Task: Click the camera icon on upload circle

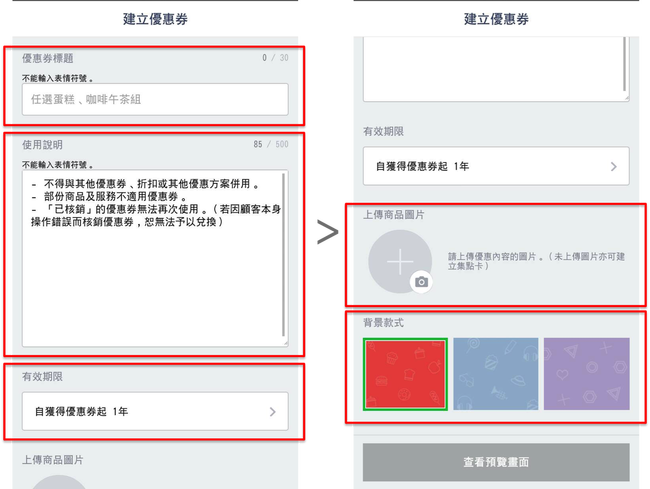Action: click(422, 282)
